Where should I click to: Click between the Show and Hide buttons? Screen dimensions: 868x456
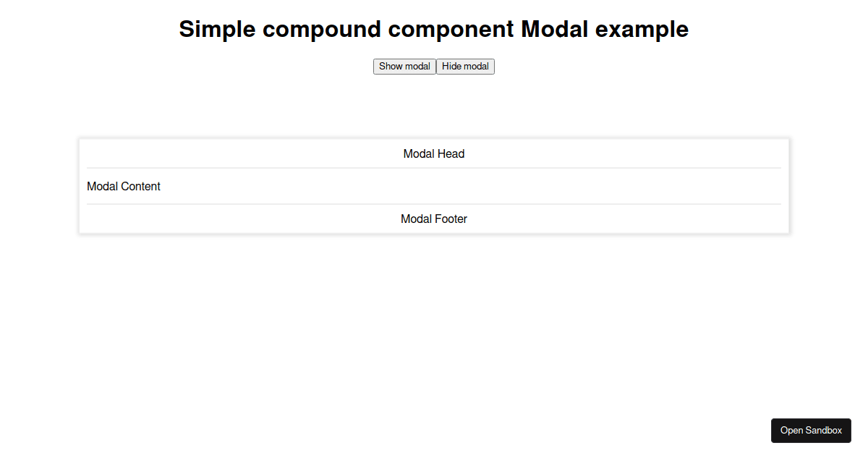click(x=435, y=66)
